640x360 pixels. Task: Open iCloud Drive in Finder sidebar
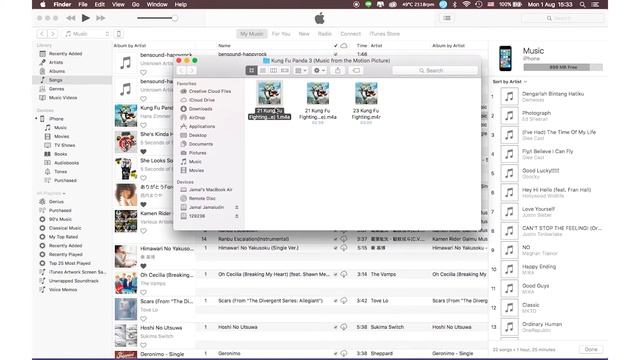point(198,100)
